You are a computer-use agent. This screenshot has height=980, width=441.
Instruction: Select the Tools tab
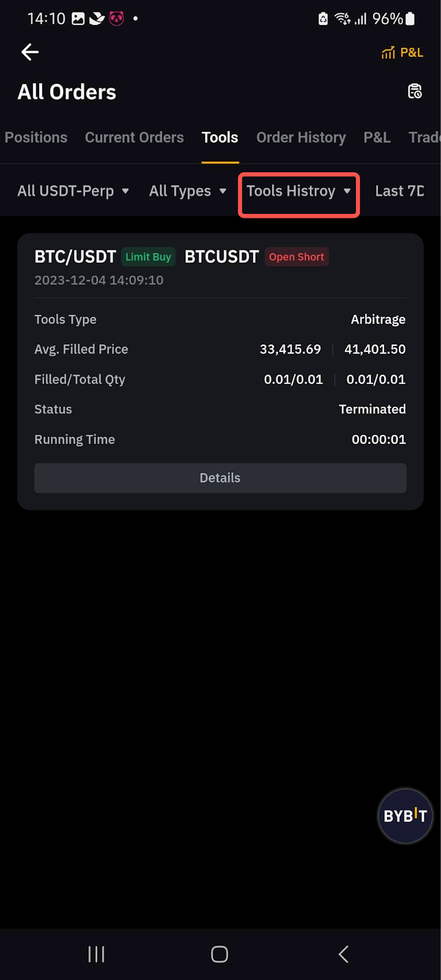point(220,137)
